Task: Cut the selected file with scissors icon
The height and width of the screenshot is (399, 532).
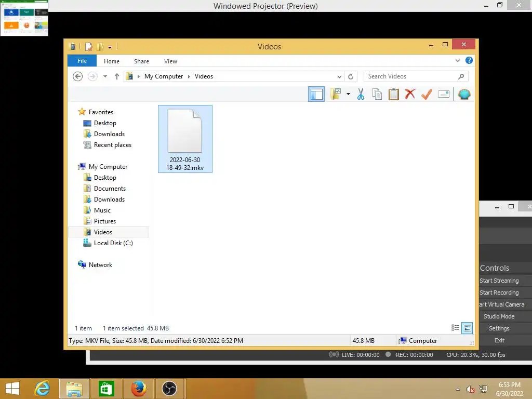Action: (361, 94)
